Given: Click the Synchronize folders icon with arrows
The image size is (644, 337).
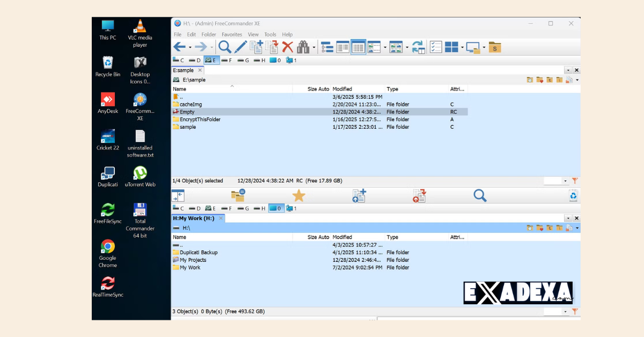Looking at the screenshot, I should 418,47.
